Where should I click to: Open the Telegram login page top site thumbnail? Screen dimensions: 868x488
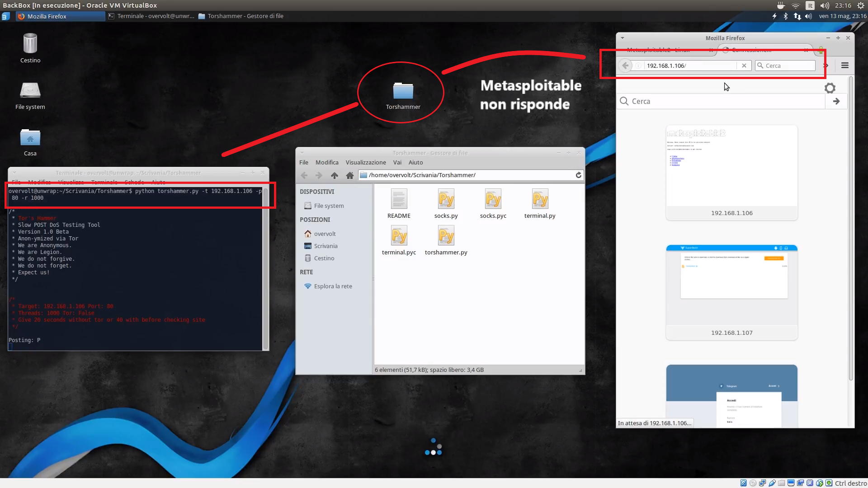[x=731, y=396]
